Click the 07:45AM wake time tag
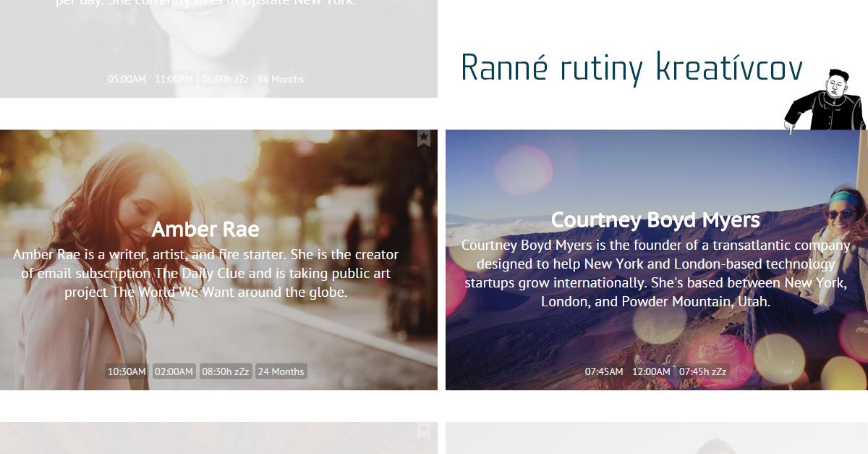The image size is (868, 454). click(x=604, y=371)
